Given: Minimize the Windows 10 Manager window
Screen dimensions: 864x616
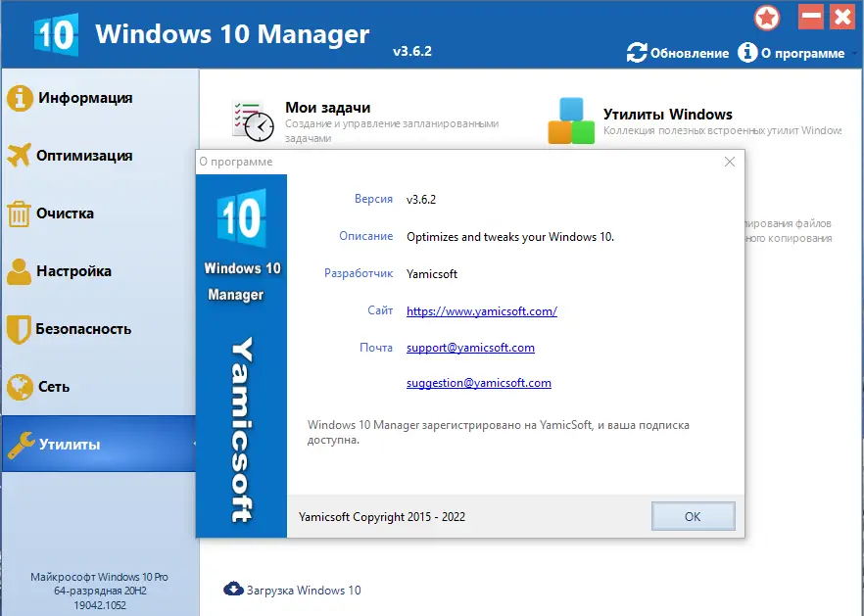Looking at the screenshot, I should point(810,17).
